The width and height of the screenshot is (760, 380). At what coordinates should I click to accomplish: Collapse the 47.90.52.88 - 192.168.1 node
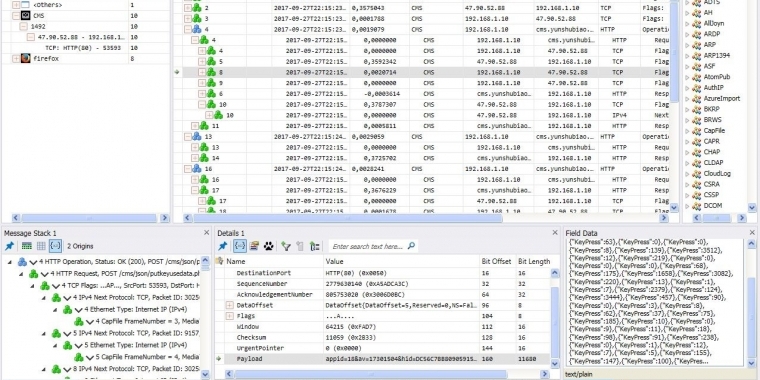click(30, 37)
